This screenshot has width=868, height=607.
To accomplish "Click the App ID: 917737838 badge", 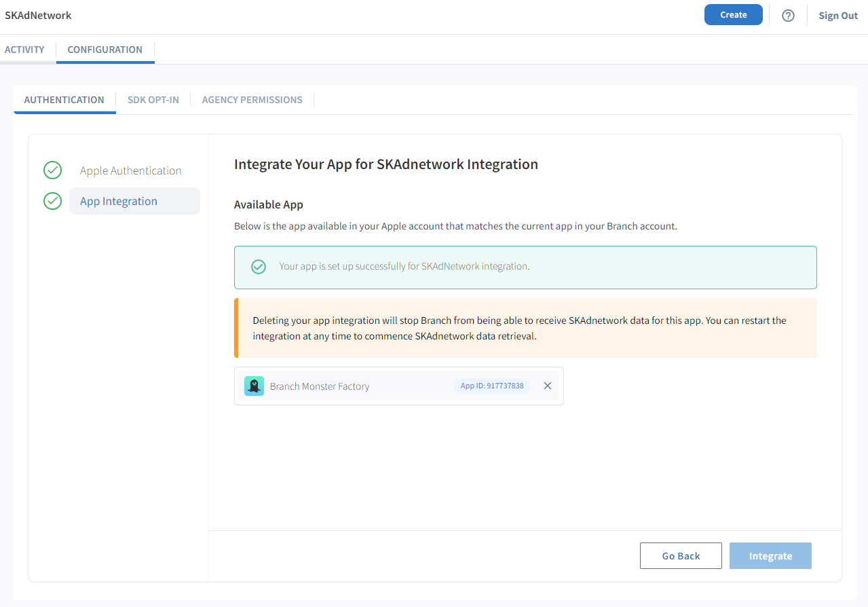I will coord(492,386).
